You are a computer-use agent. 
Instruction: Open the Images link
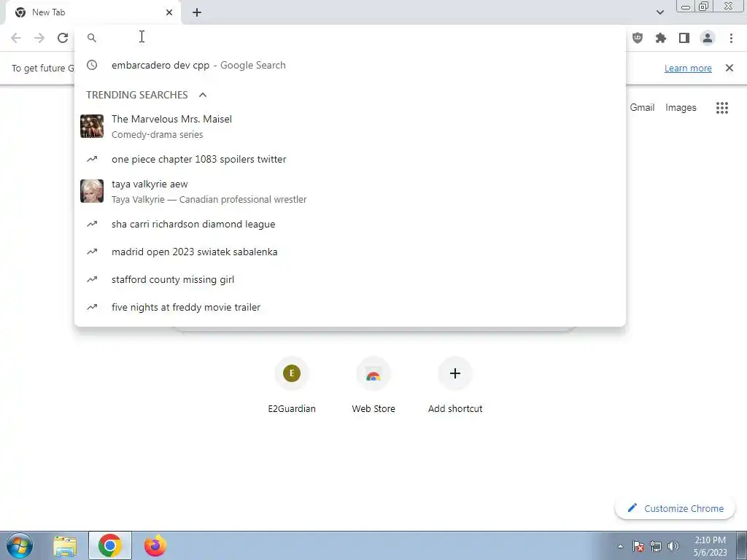[681, 108]
